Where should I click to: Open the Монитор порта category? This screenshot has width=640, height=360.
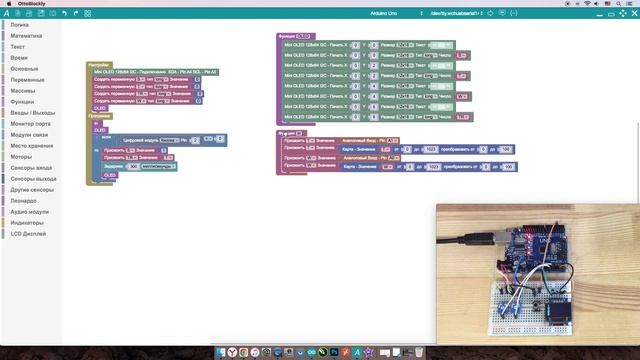point(31,124)
